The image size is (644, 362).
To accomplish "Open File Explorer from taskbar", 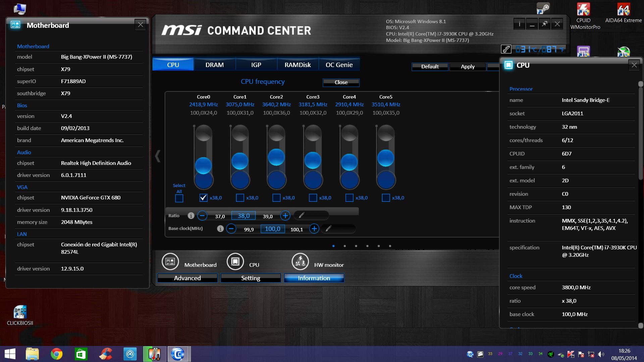I will [x=33, y=354].
